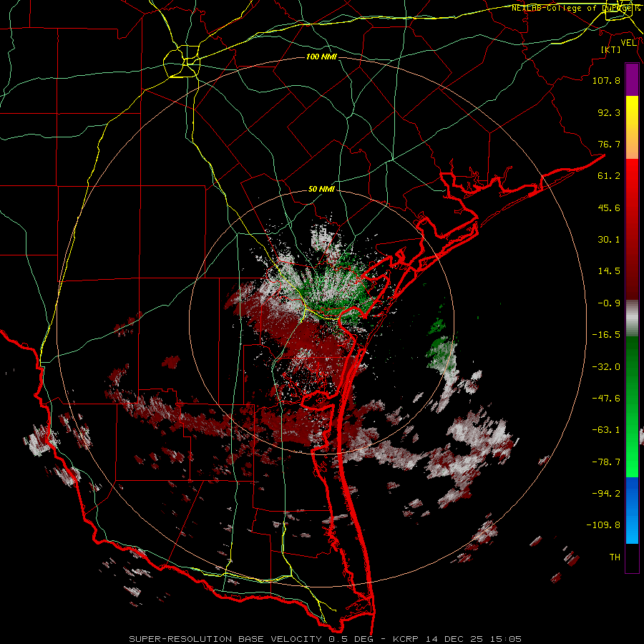Select the 30.1 velocity scale value
Screen dimensions: 644x644
point(609,240)
